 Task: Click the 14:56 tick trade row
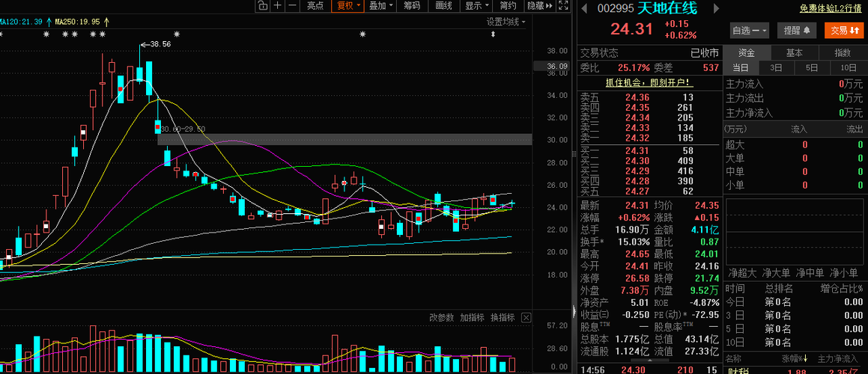pyautogui.click(x=649, y=369)
